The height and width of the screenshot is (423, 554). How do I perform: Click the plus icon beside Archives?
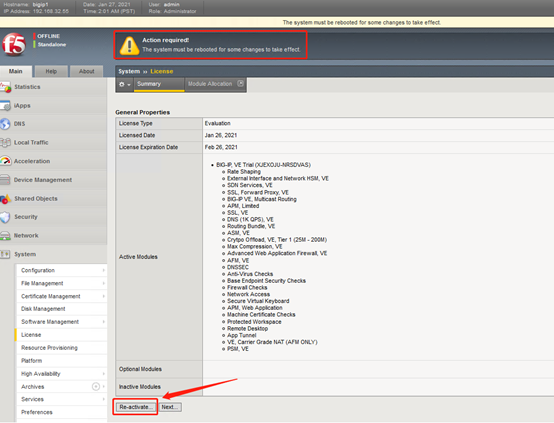click(96, 387)
